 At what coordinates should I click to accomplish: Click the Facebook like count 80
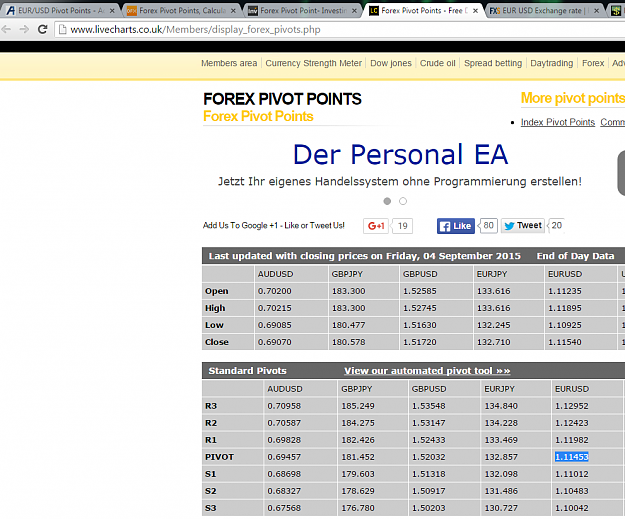(x=488, y=226)
